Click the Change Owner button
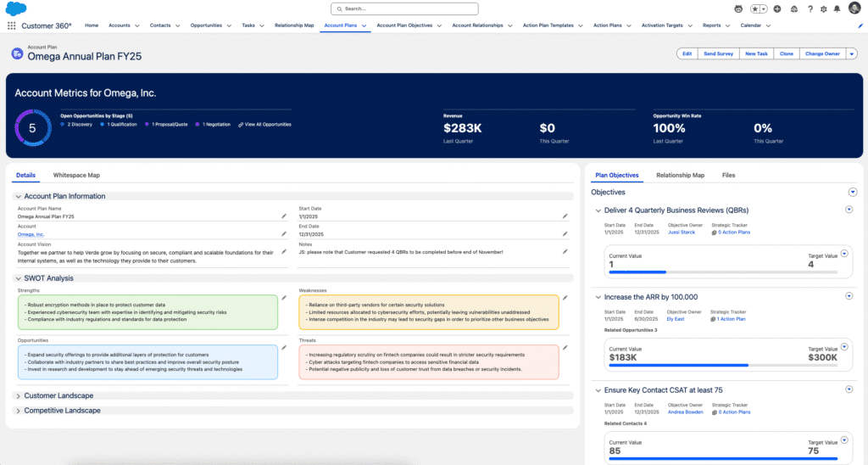This screenshot has width=868, height=465. click(822, 53)
